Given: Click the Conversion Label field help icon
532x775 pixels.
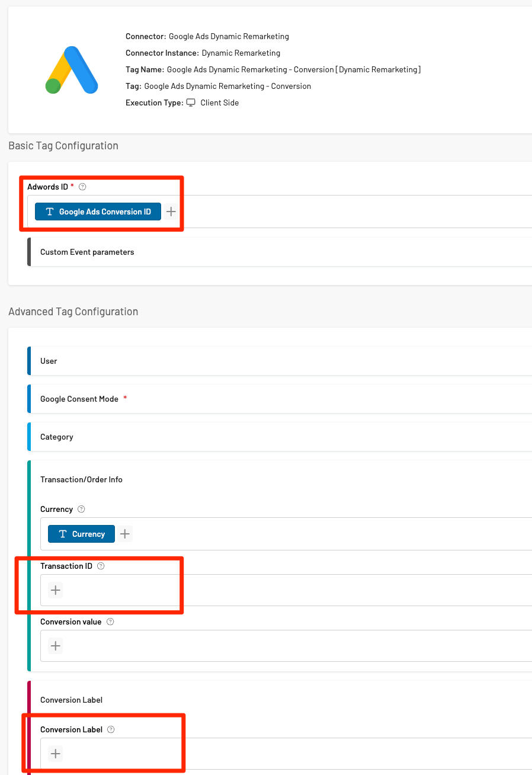Looking at the screenshot, I should 111,729.
